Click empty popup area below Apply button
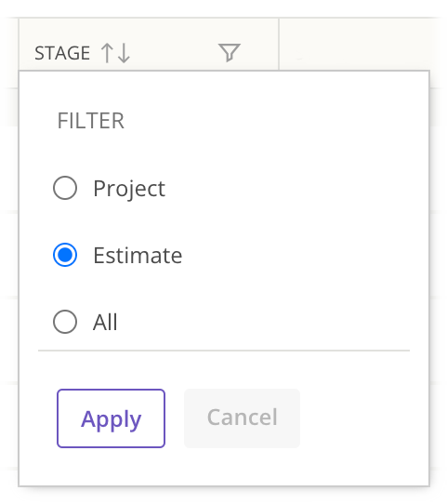This screenshot has height=504, width=447. [224, 466]
